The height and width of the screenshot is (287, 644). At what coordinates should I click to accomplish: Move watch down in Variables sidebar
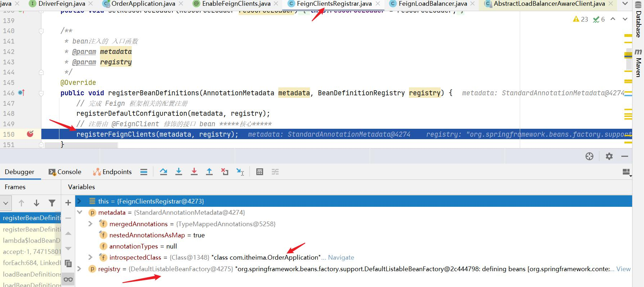point(68,249)
